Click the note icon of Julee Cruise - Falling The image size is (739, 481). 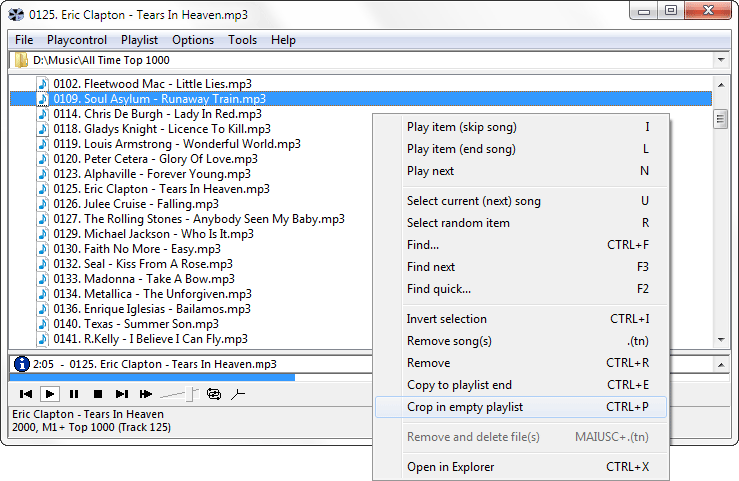click(43, 204)
